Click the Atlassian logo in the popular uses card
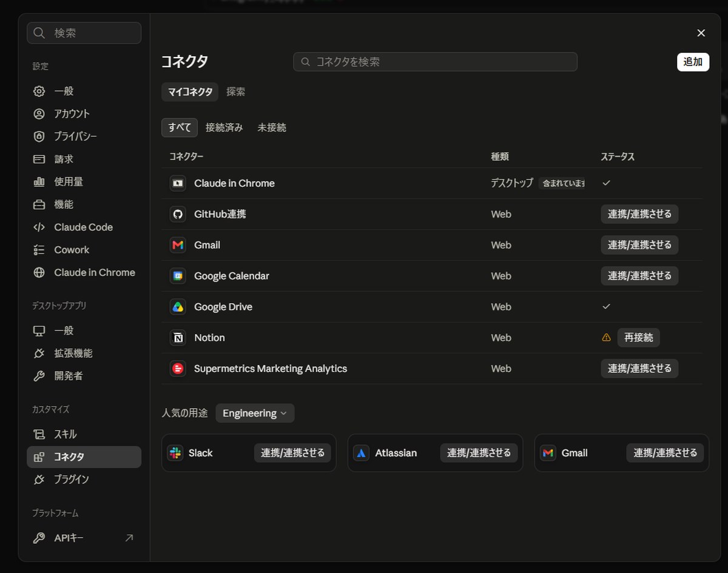Image resolution: width=728 pixels, height=573 pixels. click(x=362, y=453)
